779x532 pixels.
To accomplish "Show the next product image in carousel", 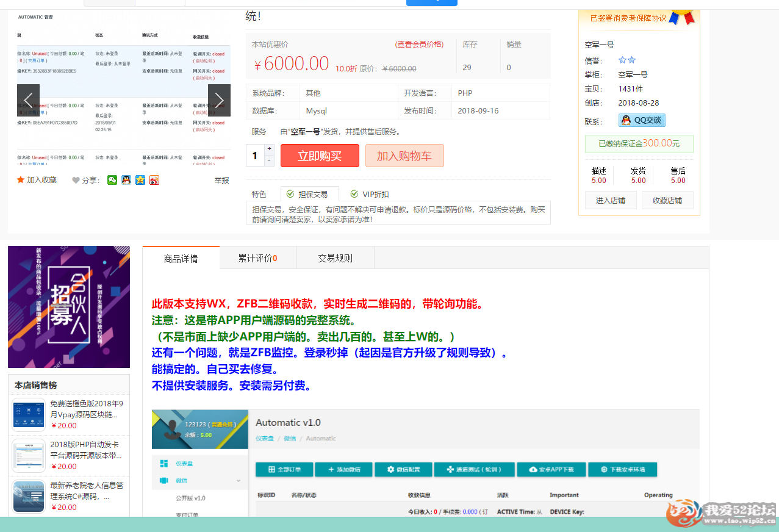I will click(x=219, y=100).
